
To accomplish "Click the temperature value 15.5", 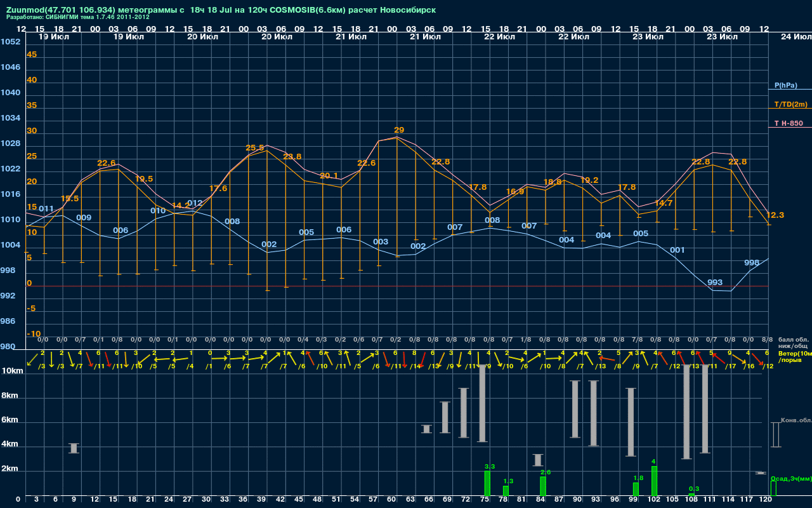I will (70, 199).
